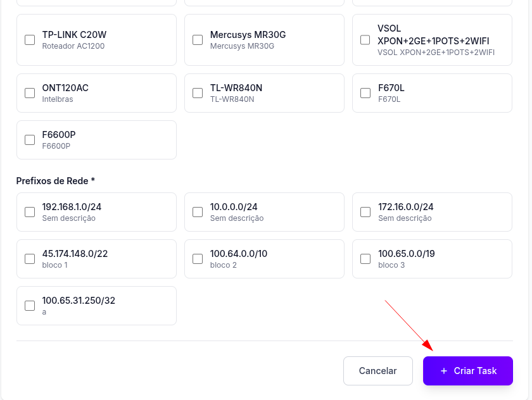The width and height of the screenshot is (532, 400).
Task: Check the TL-WR840N device checkbox
Action: pyautogui.click(x=198, y=93)
